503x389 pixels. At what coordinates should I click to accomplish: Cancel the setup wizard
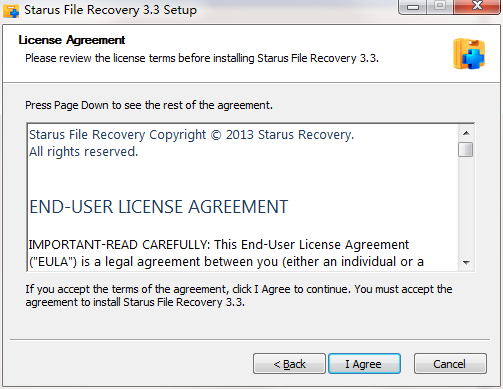coord(450,364)
